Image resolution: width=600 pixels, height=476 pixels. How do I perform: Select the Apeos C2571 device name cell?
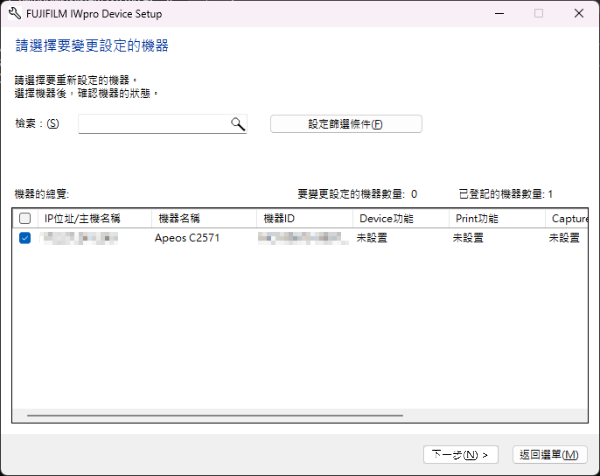click(187, 238)
